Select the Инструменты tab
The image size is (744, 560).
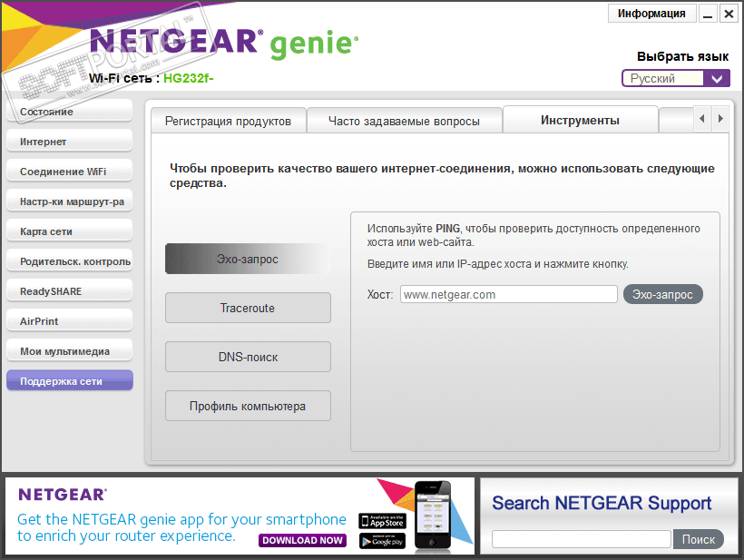[580, 120]
